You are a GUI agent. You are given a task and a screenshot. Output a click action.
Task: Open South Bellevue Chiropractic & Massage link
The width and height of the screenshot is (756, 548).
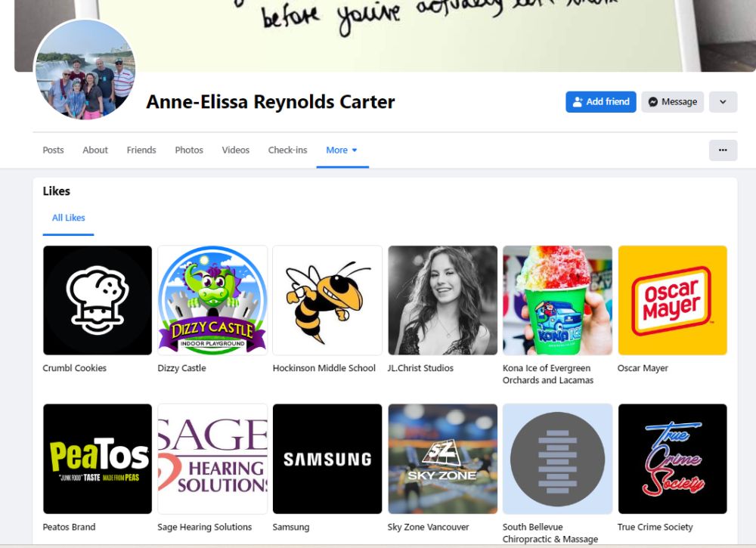point(550,533)
